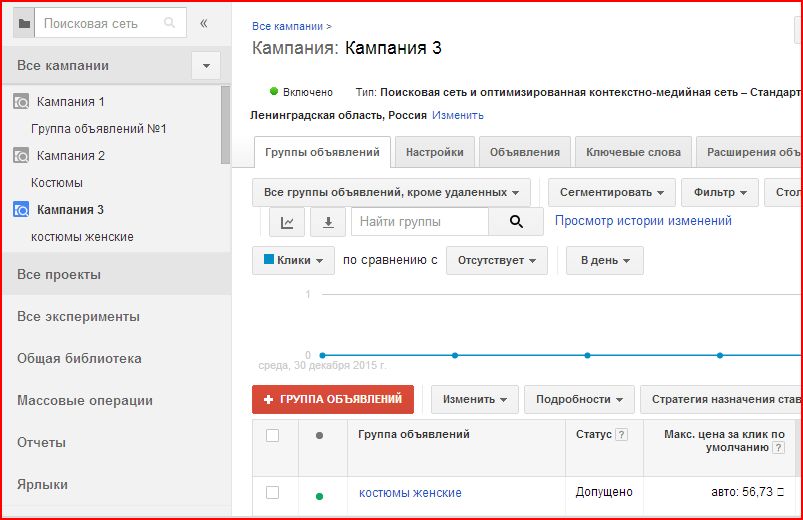This screenshot has width=803, height=520.
Task: Switch to the Объявления tab
Action: 525,152
